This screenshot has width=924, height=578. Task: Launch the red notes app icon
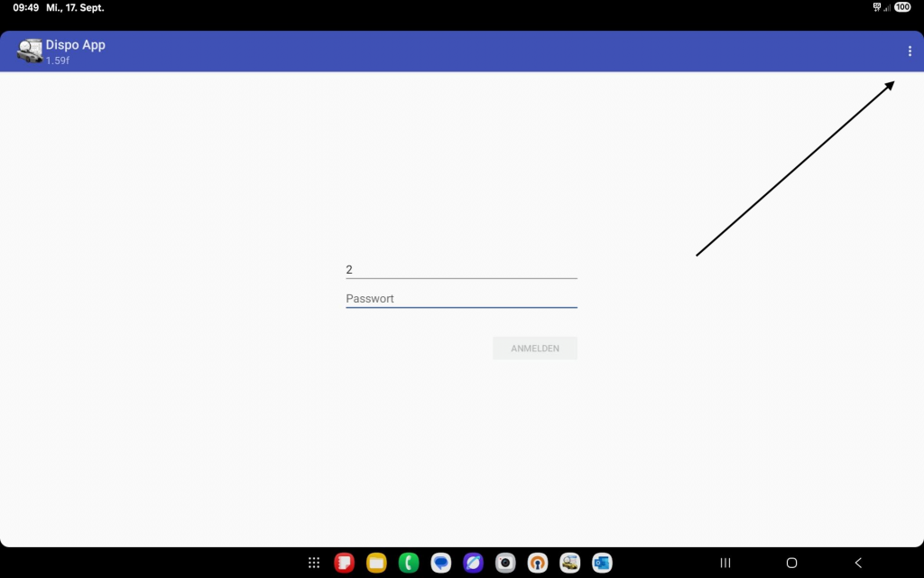[344, 563]
